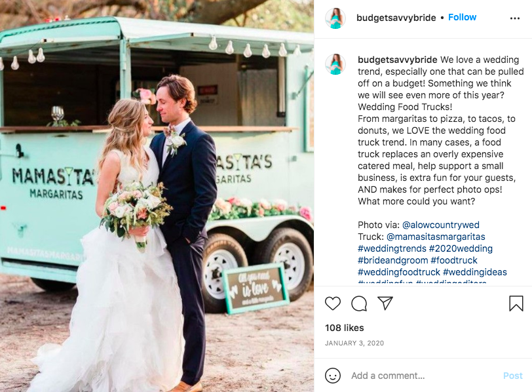Like the post with the heart icon
The image size is (532, 392).
click(x=333, y=304)
